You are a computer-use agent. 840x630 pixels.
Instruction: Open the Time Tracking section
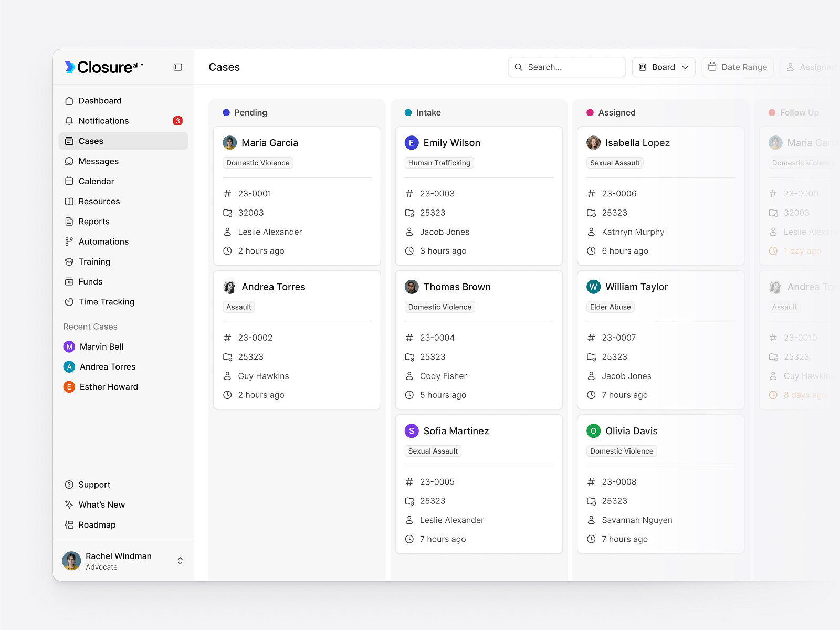[x=106, y=302]
